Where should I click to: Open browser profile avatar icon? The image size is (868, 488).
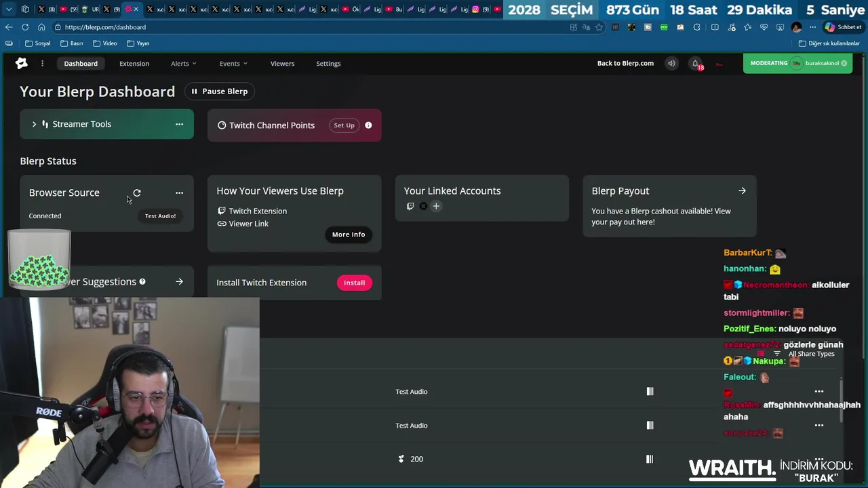(x=797, y=27)
